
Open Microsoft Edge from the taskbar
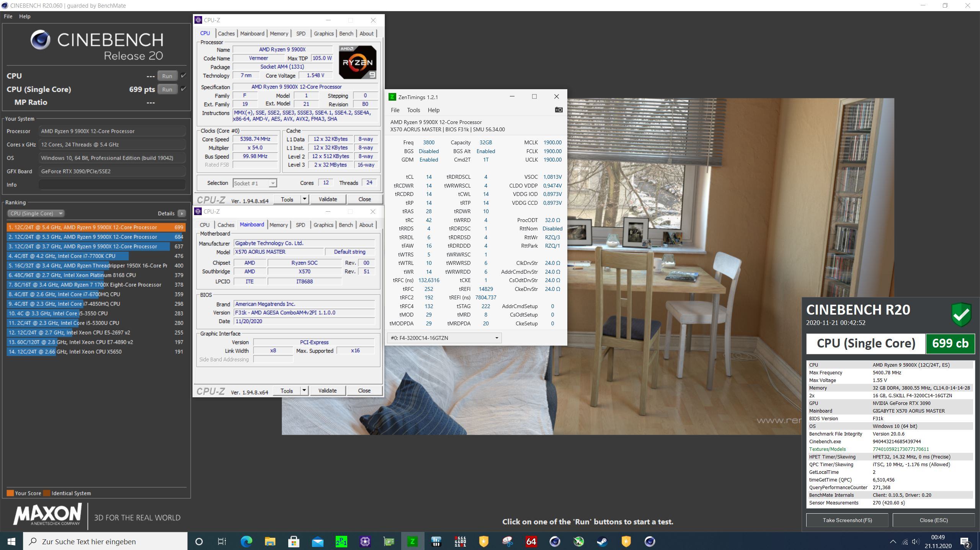tap(246, 541)
